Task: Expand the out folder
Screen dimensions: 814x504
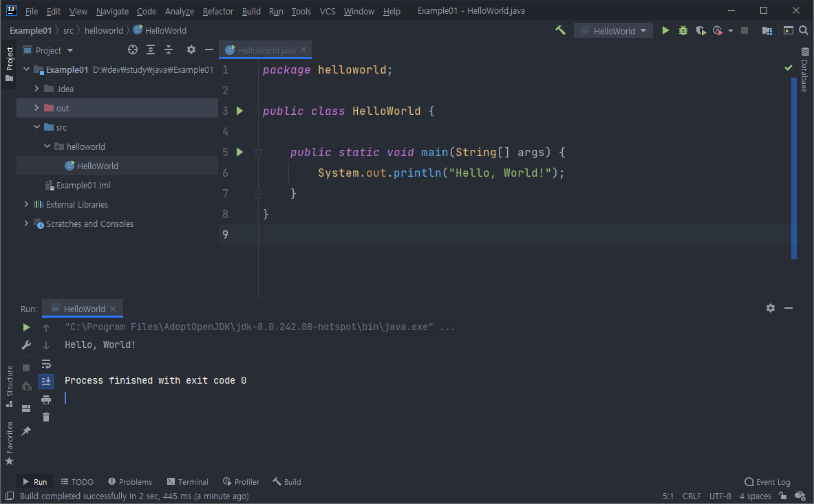Action: [x=36, y=108]
